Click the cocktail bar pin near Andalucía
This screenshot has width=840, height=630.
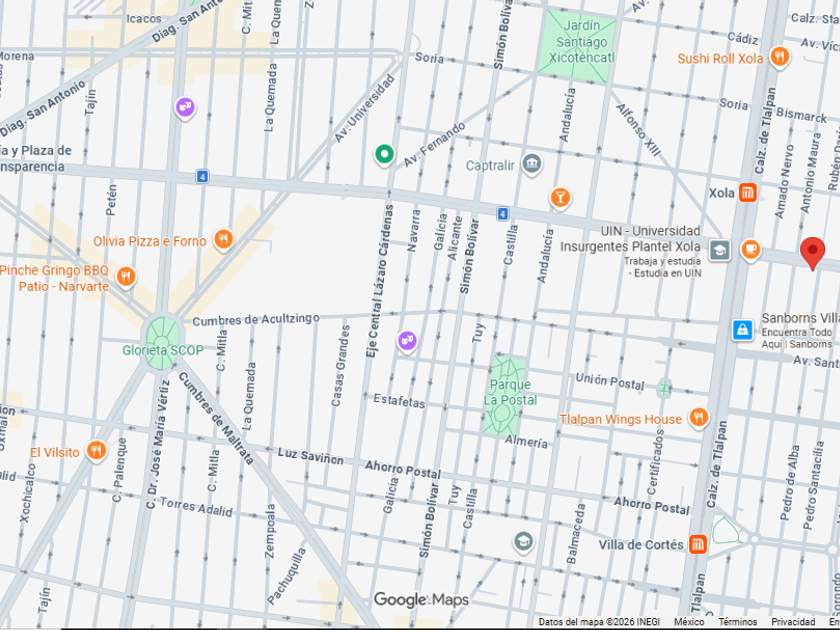pos(560,198)
